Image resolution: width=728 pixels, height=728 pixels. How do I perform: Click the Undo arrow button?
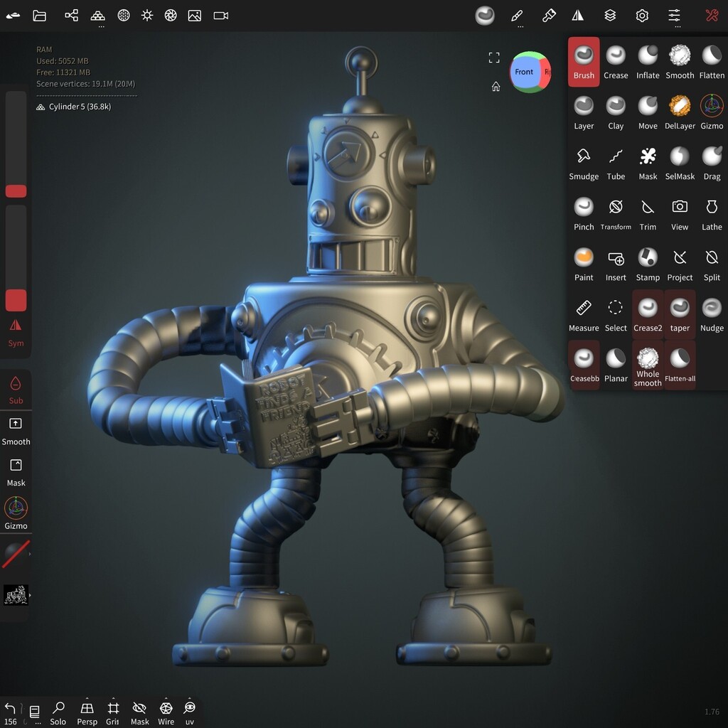click(10, 708)
